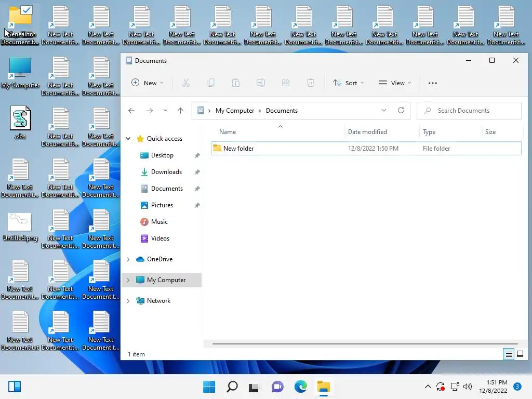The image size is (532, 399).
Task: Click the Copy icon in toolbar
Action: (x=211, y=83)
